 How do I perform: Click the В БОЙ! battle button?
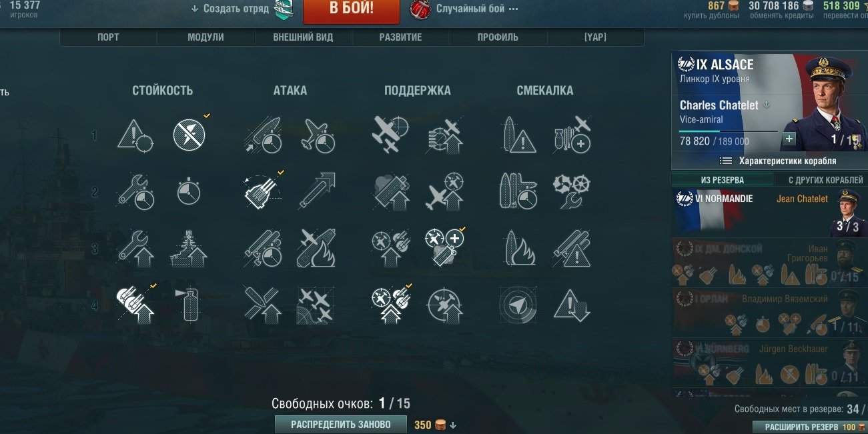[352, 9]
